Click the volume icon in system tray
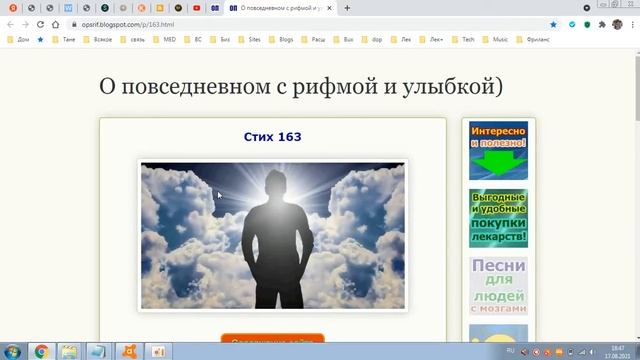 click(x=593, y=352)
